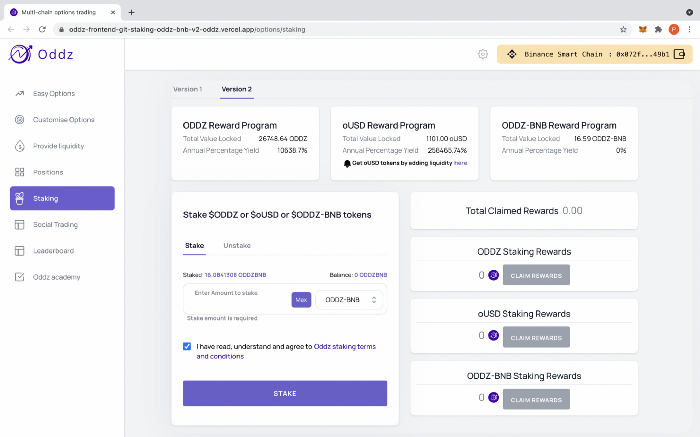The height and width of the screenshot is (437, 700).
Task: Click Social Trading layout icon
Action: [20, 225]
